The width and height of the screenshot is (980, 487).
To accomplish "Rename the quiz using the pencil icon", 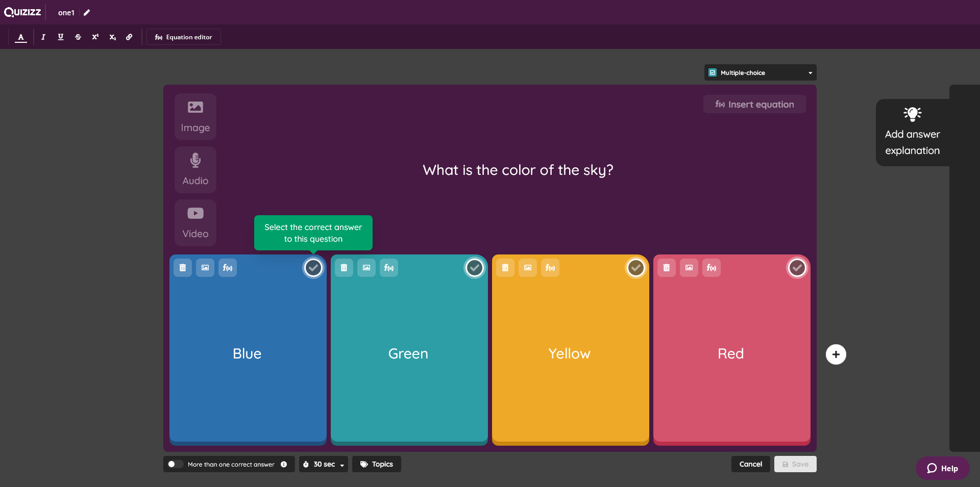I will 86,12.
